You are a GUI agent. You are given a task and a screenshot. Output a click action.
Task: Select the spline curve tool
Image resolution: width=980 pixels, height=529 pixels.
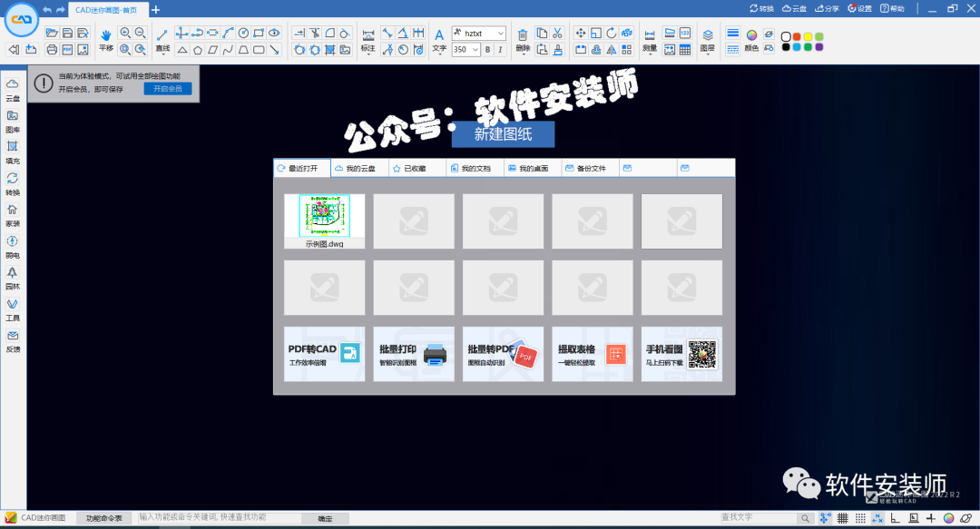[x=228, y=49]
